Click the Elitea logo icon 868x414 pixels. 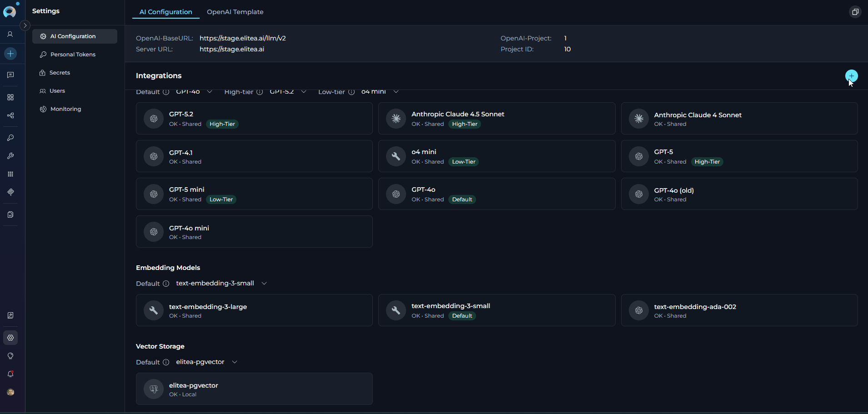(10, 11)
